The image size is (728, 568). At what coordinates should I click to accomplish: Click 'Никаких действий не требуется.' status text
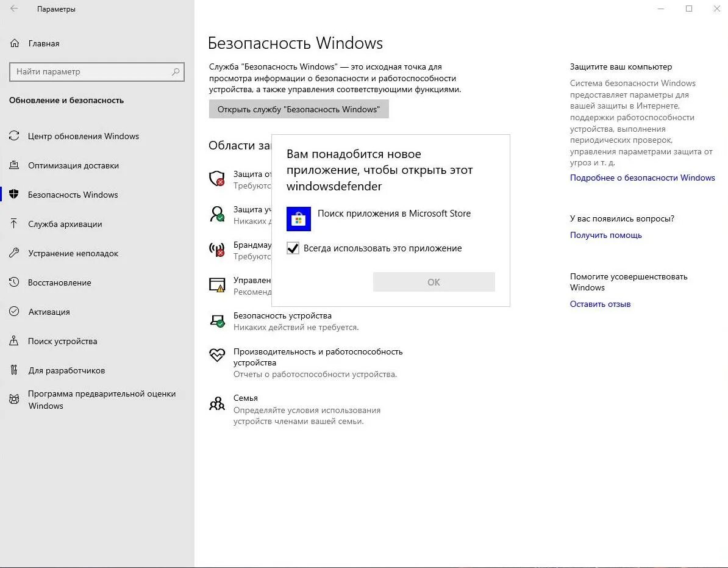click(296, 327)
